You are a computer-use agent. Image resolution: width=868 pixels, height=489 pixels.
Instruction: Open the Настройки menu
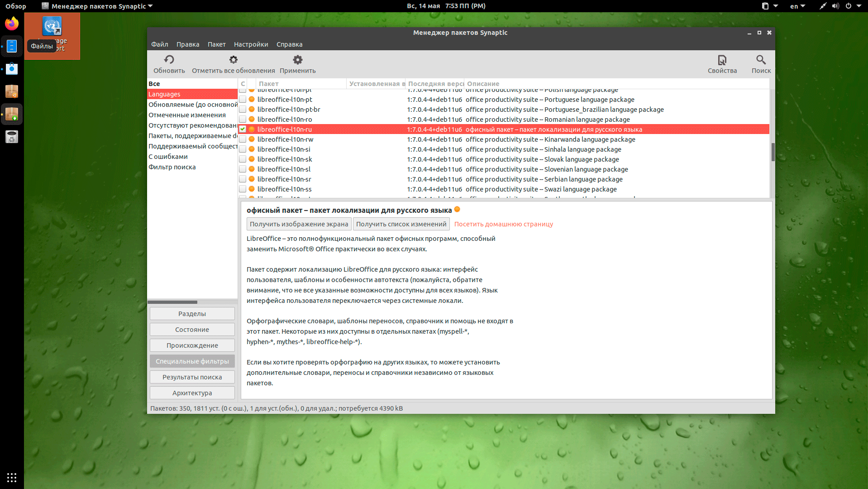[251, 44]
